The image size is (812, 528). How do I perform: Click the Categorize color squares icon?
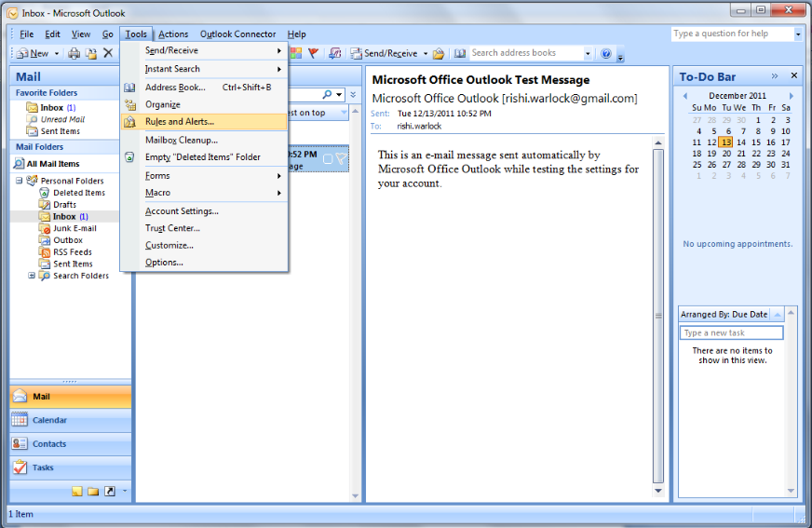296,53
